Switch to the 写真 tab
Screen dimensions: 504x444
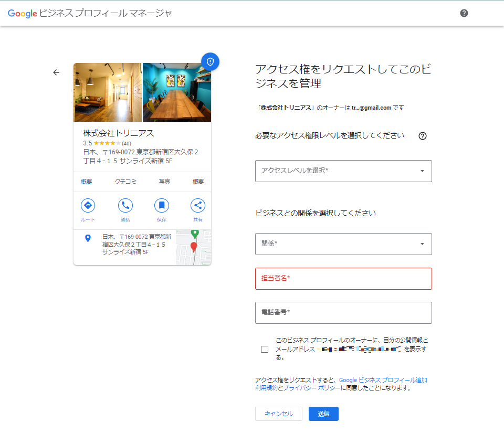pyautogui.click(x=164, y=182)
